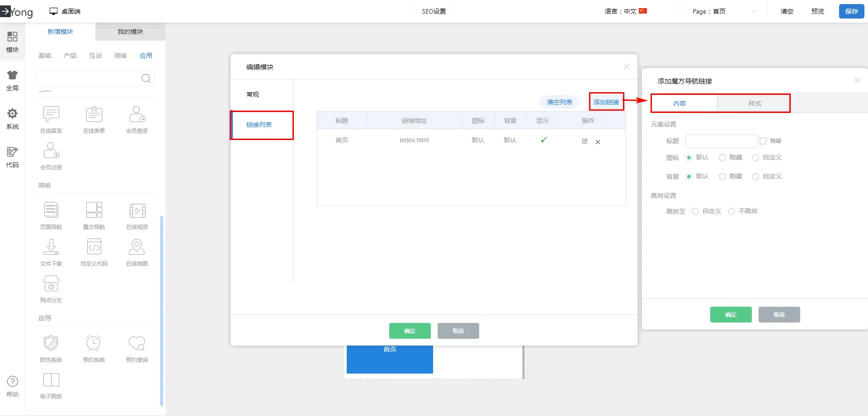This screenshot has width=868, height=416.
Task: Click the 防伪系统 shield icon
Action: point(51,343)
